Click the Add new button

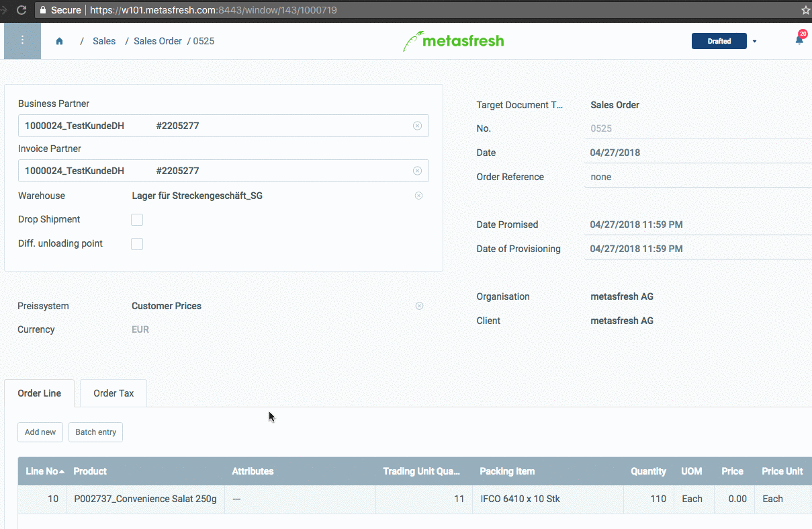point(40,432)
